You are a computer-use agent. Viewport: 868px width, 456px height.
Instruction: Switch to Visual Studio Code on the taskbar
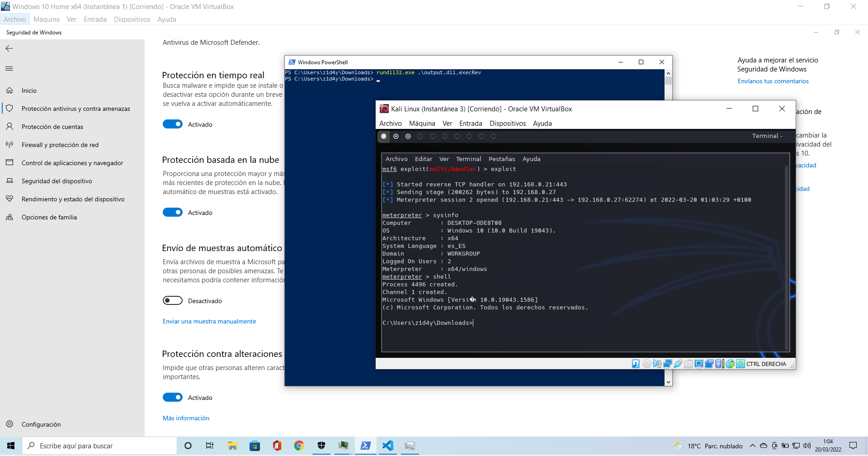point(387,446)
